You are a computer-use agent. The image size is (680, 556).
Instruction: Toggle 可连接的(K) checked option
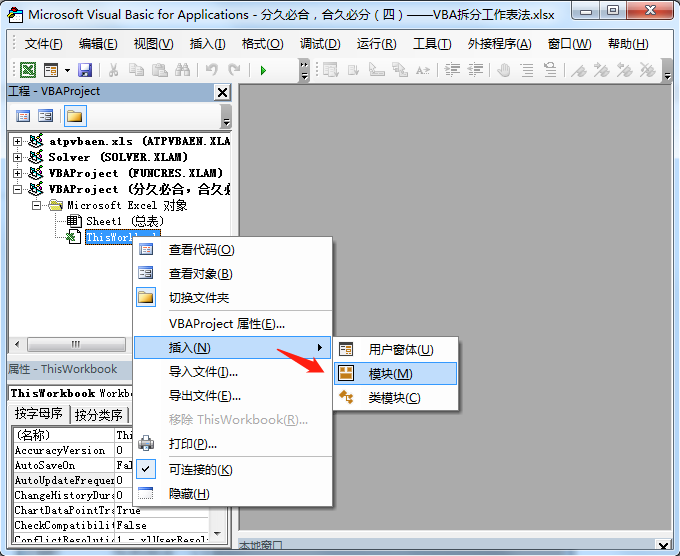click(233, 470)
